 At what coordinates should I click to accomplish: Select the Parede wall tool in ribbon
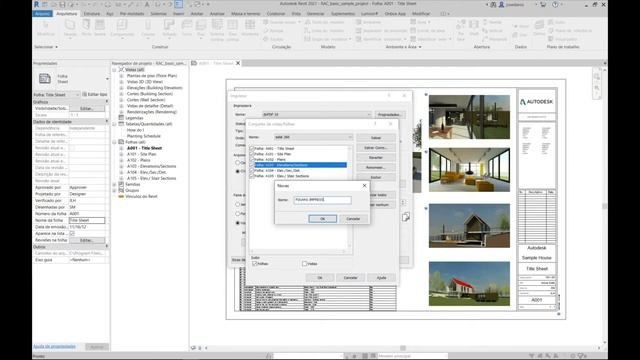coord(70,28)
